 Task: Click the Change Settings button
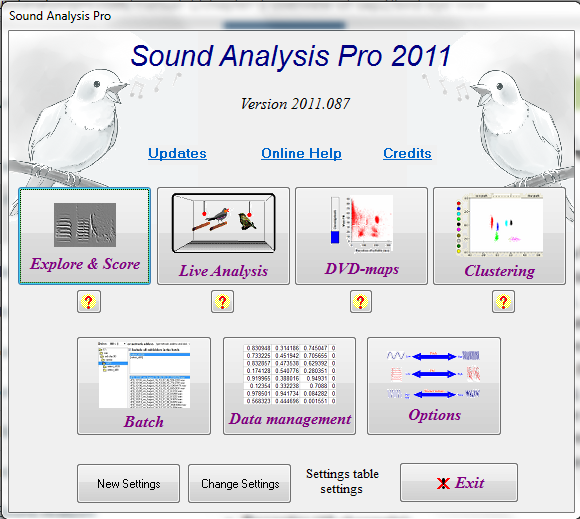coord(240,483)
